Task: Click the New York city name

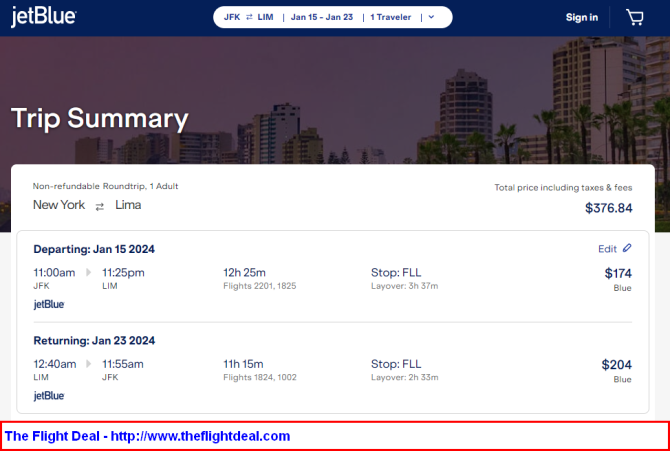Action: pyautogui.click(x=59, y=205)
